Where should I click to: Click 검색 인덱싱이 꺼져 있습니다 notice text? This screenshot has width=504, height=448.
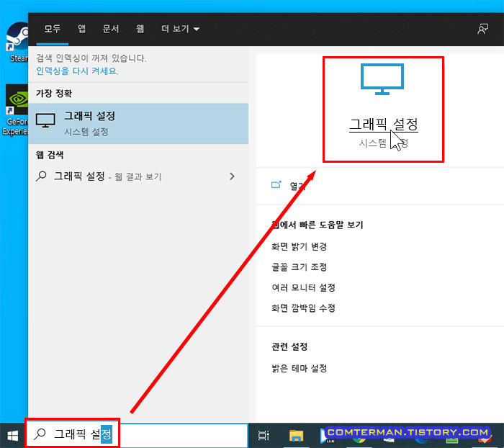(91, 58)
